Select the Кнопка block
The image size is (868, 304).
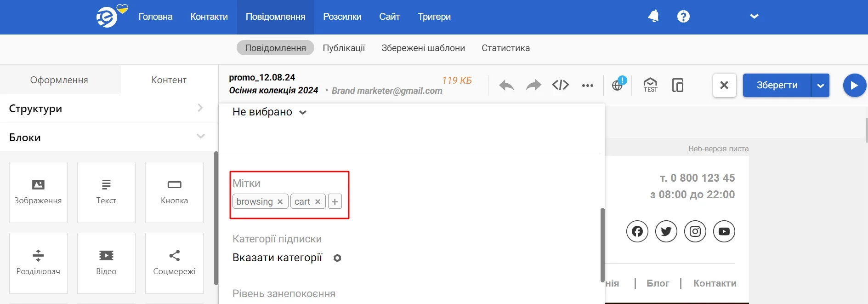[174, 192]
